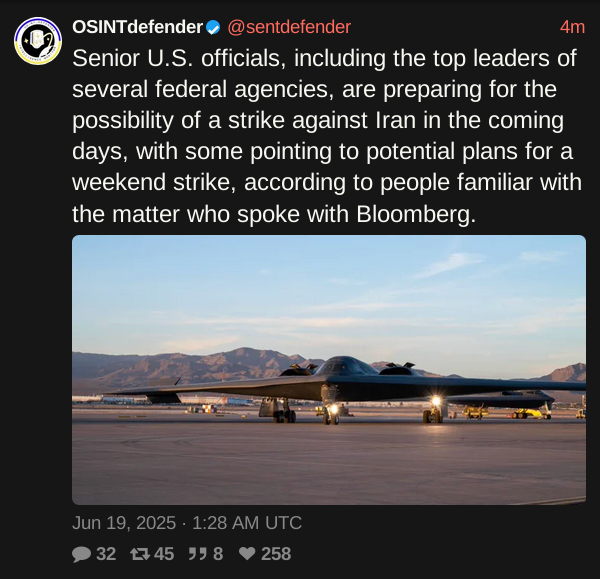
Task: Click the reply count 32
Action: (106, 554)
